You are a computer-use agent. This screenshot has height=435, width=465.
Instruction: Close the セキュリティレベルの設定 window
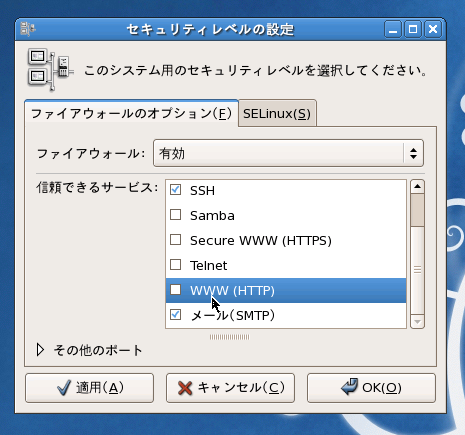pos(433,29)
